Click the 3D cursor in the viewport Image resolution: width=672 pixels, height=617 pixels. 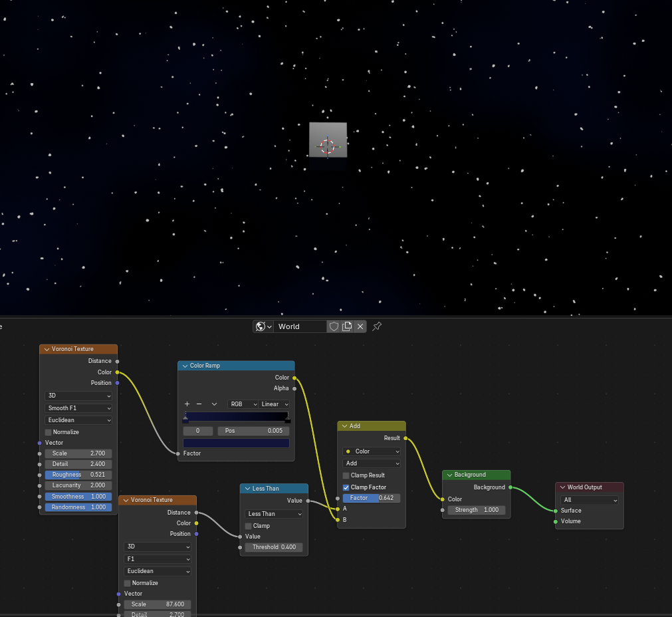click(x=328, y=146)
